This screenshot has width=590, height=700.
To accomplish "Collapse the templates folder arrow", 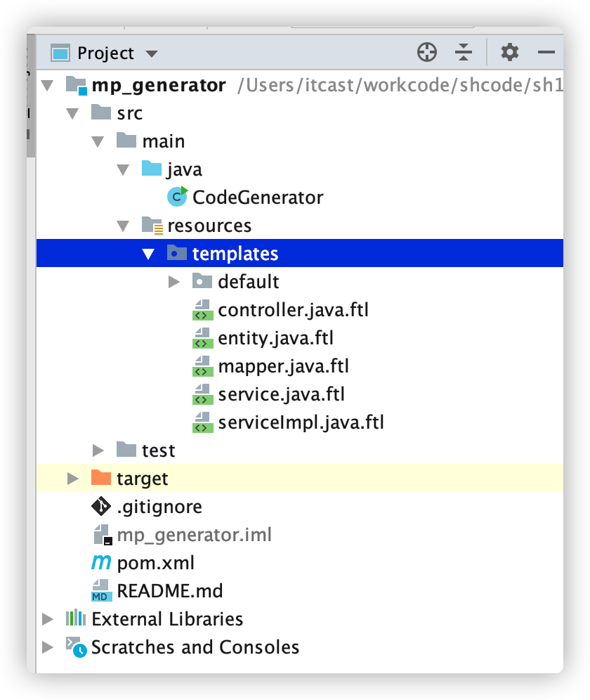I will (x=148, y=254).
